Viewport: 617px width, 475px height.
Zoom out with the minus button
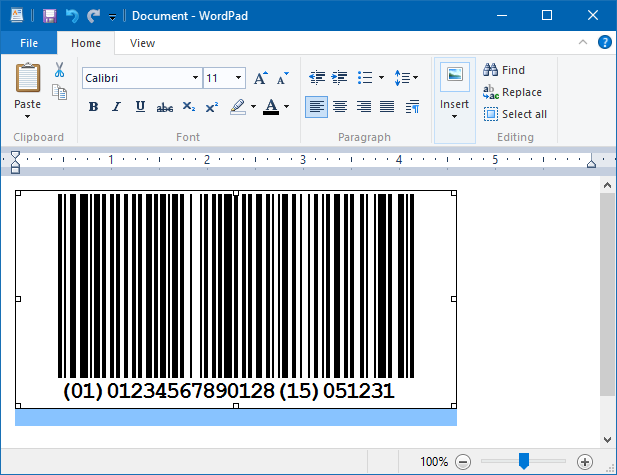[463, 462]
